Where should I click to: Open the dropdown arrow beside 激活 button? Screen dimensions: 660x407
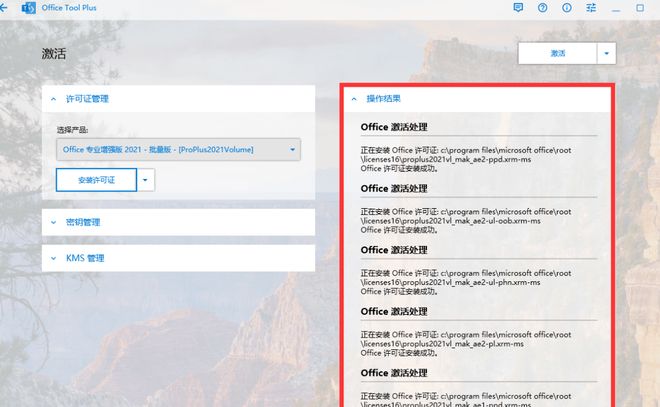[x=607, y=53]
